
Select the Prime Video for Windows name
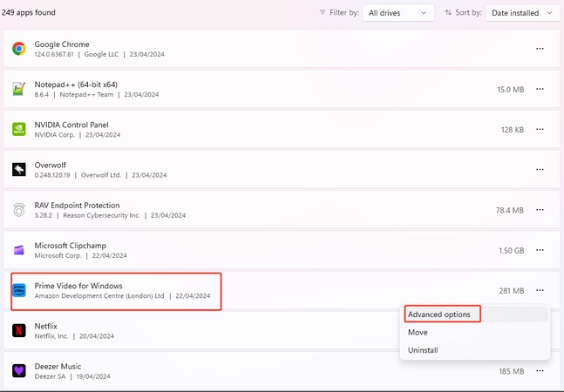pyautogui.click(x=78, y=286)
